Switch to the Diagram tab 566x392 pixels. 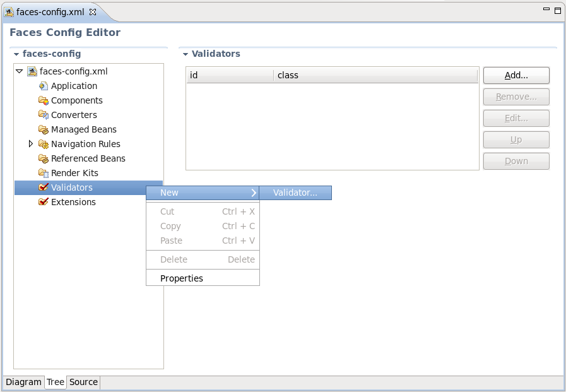point(23,382)
